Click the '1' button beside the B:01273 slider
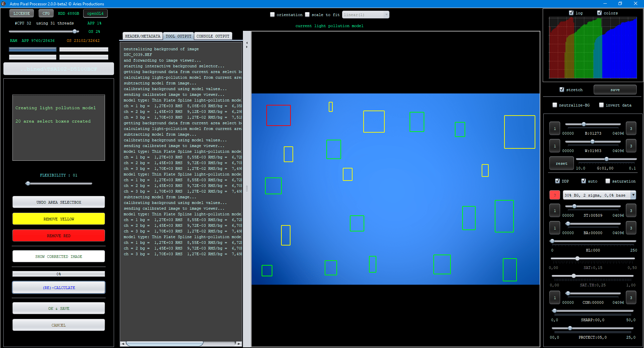This screenshot has height=348, width=644. [x=555, y=129]
